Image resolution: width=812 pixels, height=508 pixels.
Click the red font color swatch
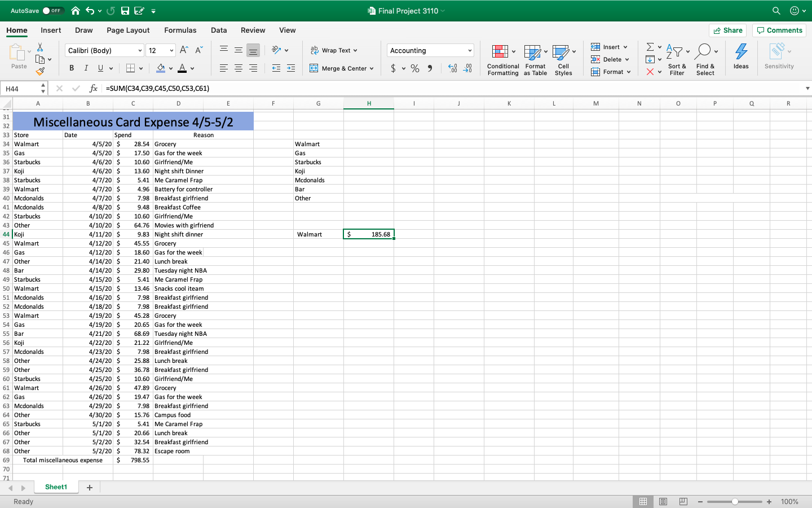[x=182, y=68]
